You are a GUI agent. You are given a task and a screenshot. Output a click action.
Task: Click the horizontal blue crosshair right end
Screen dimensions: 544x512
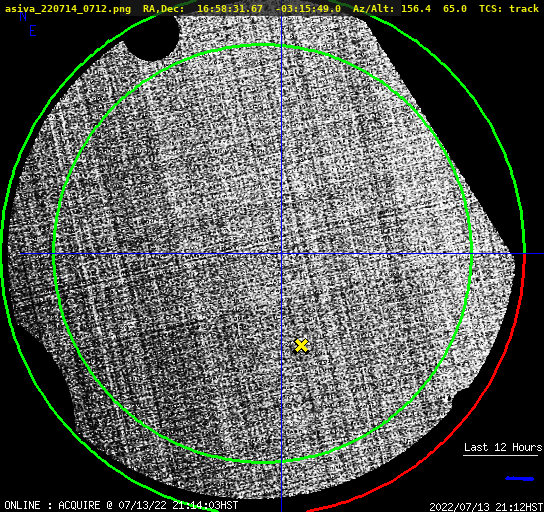[x=534, y=254]
